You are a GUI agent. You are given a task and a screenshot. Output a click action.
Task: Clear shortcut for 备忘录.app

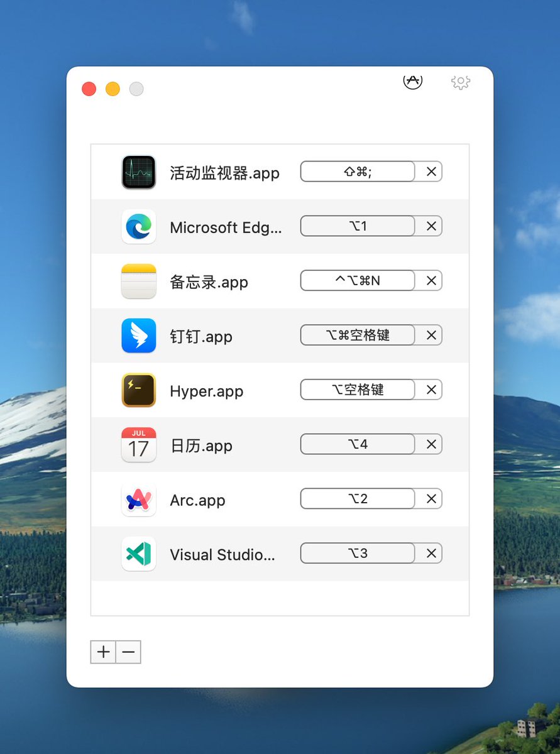coord(431,281)
